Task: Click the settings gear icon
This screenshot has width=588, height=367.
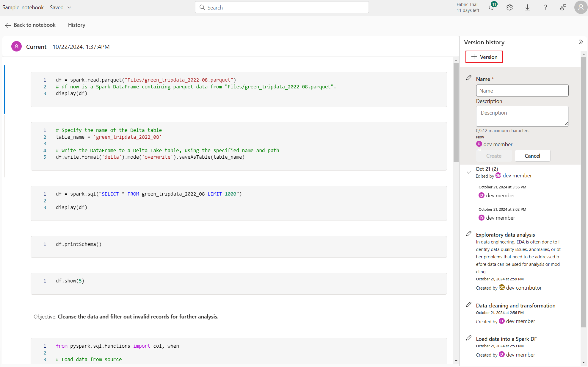Action: tap(509, 7)
